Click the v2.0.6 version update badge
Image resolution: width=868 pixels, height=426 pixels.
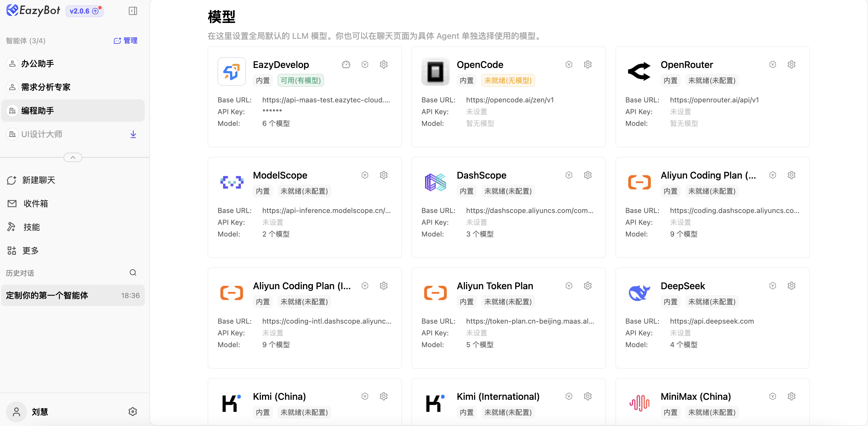pos(84,11)
